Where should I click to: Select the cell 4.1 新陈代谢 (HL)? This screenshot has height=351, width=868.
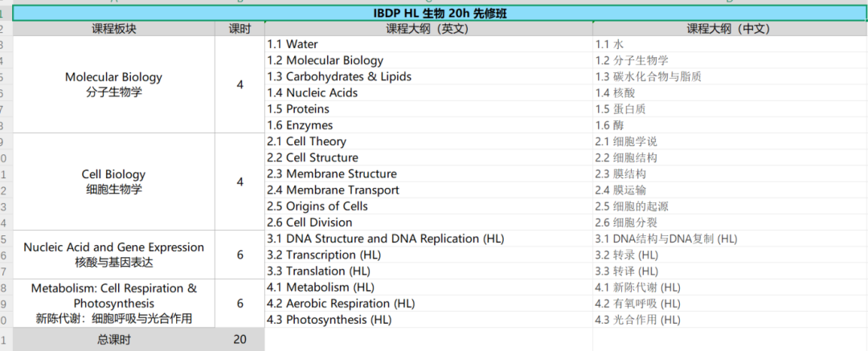[x=730, y=288]
